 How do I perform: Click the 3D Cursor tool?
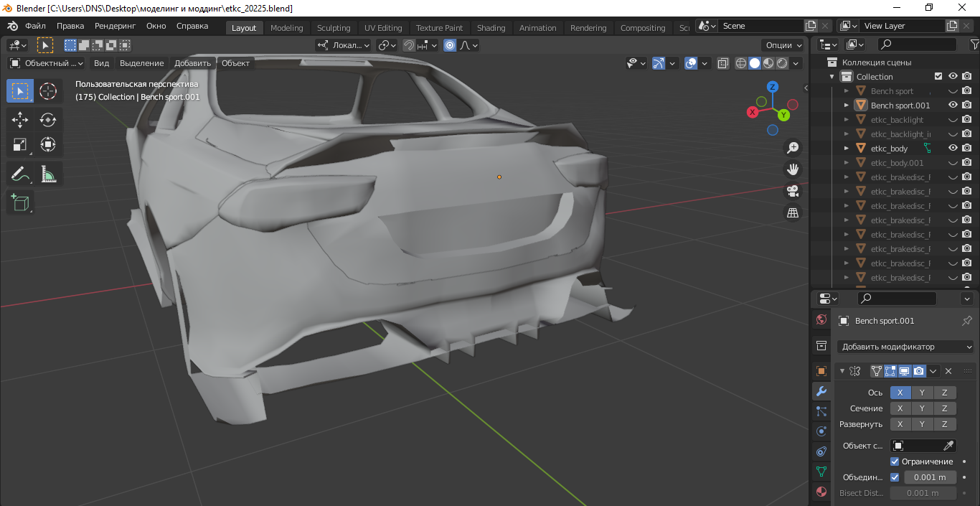(48, 91)
